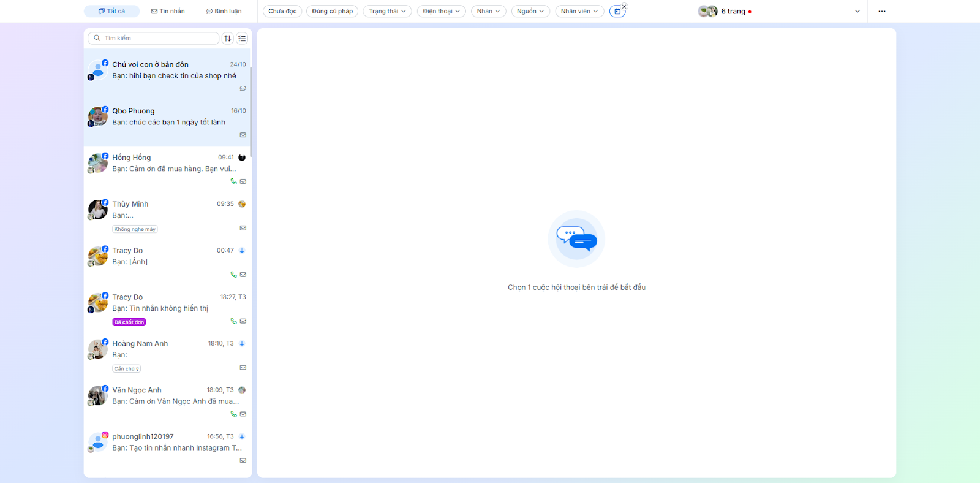The height and width of the screenshot is (483, 980).
Task: Click the sort order arrows icon
Action: [228, 38]
